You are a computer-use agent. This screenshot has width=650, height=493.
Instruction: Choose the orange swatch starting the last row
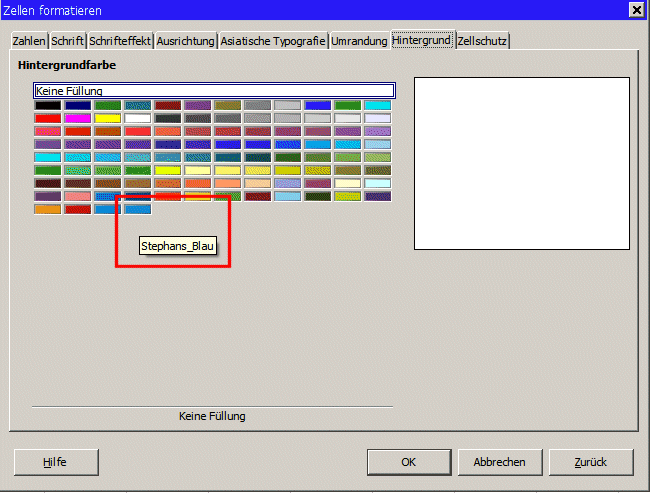tap(47, 209)
